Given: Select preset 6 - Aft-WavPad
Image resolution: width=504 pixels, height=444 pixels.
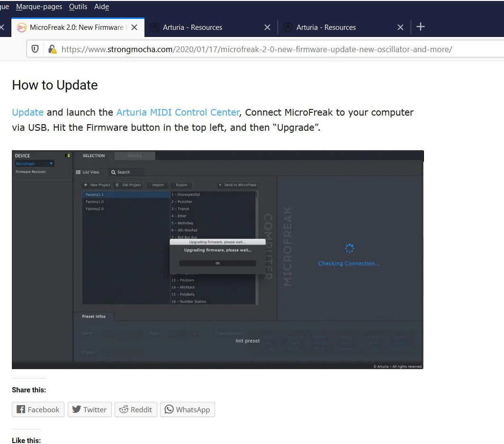Looking at the screenshot, I should pos(213,230).
